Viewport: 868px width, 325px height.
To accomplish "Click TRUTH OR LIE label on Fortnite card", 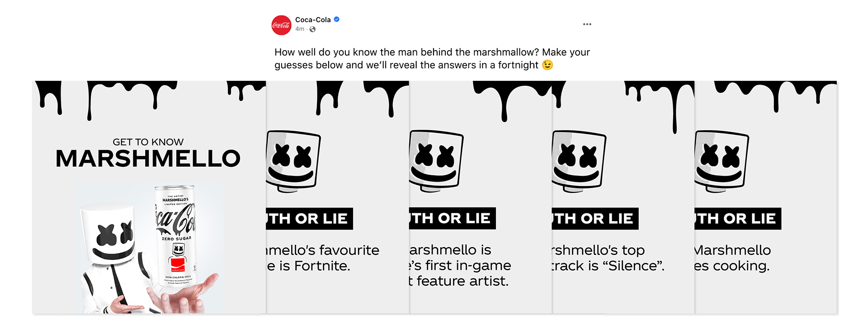I will point(309,219).
